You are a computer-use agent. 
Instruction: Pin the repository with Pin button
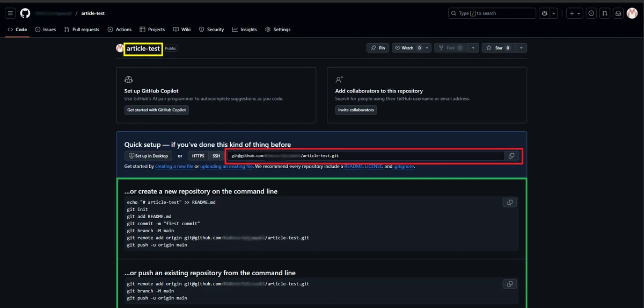[x=377, y=48]
